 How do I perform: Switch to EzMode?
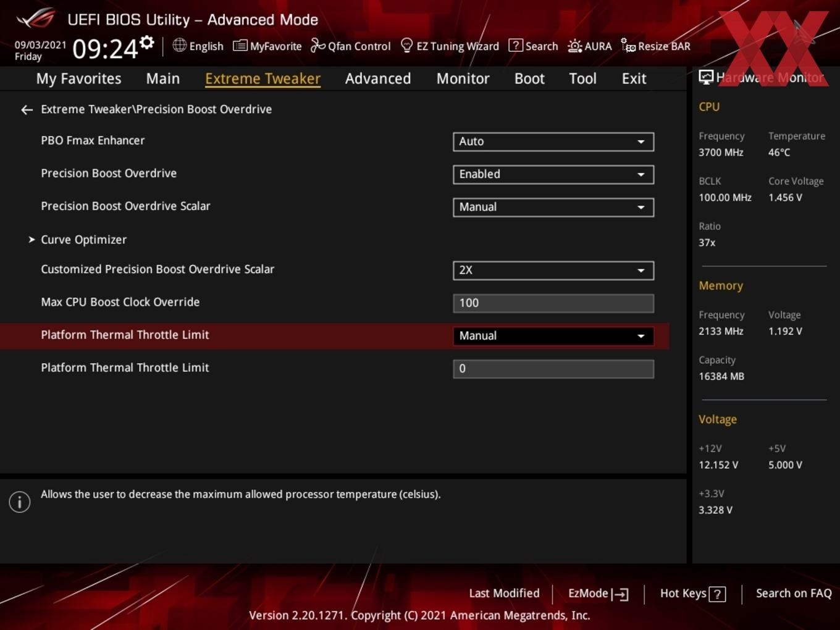pos(598,594)
